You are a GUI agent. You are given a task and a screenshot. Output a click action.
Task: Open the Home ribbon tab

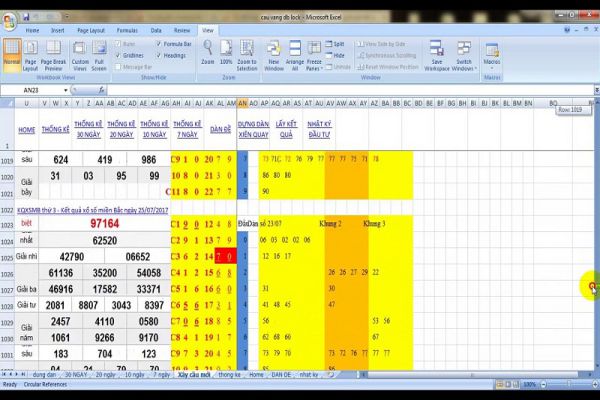tap(32, 30)
